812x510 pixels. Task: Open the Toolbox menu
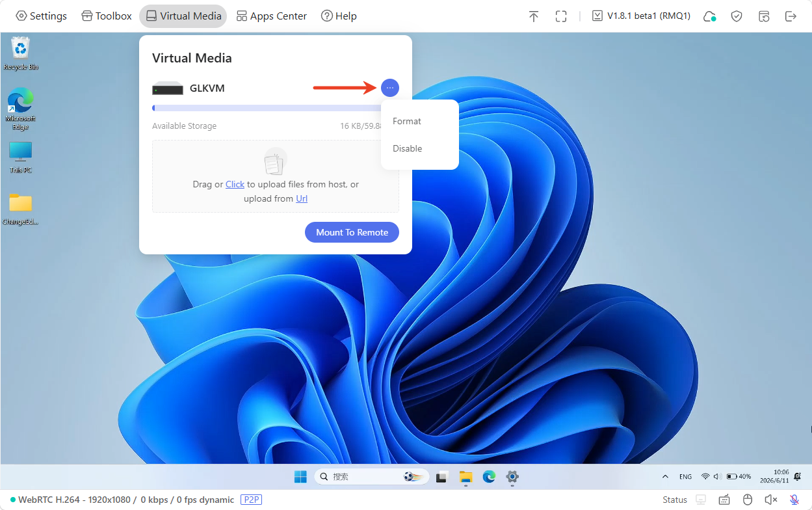[107, 16]
